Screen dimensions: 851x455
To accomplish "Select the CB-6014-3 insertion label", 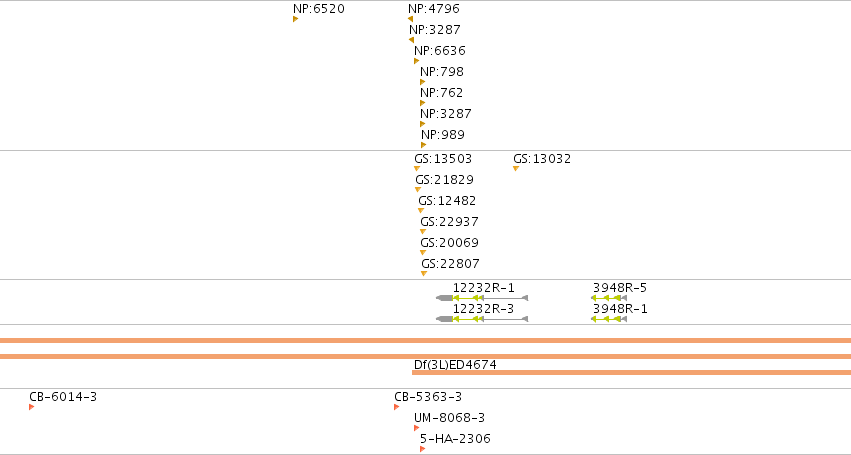I will [63, 397].
